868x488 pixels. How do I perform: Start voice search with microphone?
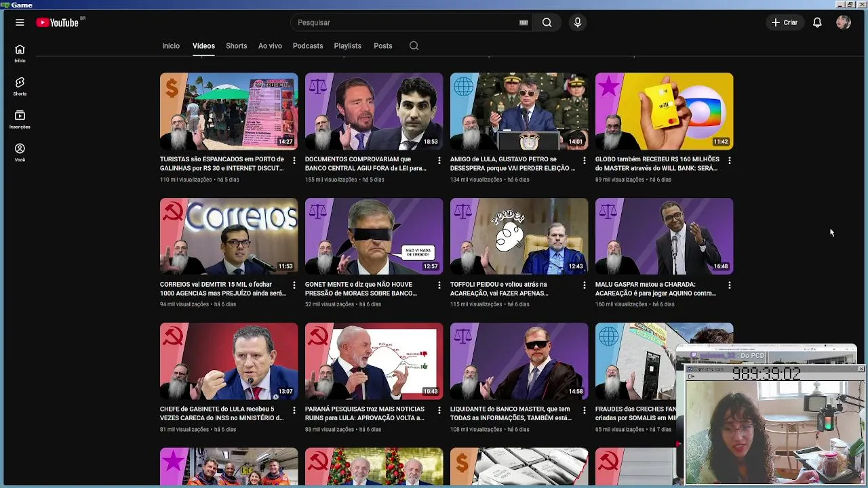[x=578, y=22]
